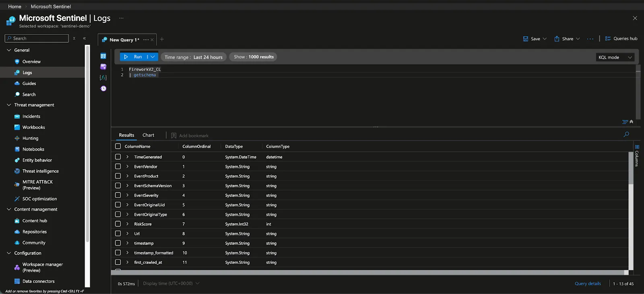Open the Tables schema icon in query sidebar

[x=103, y=56]
